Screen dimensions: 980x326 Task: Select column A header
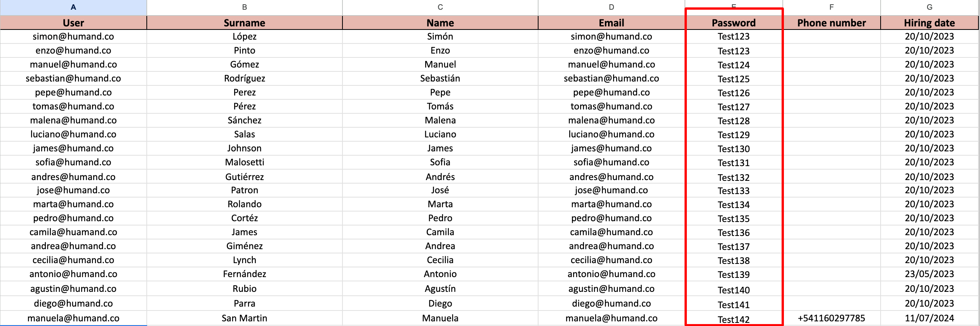click(73, 7)
